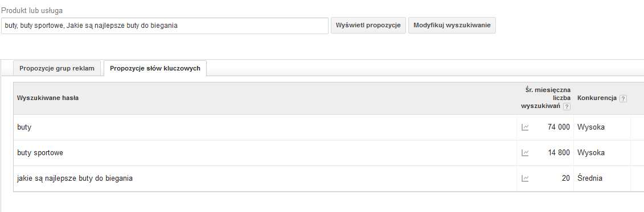Click the 74 000 search volume value
This screenshot has width=644, height=212.
(559, 127)
